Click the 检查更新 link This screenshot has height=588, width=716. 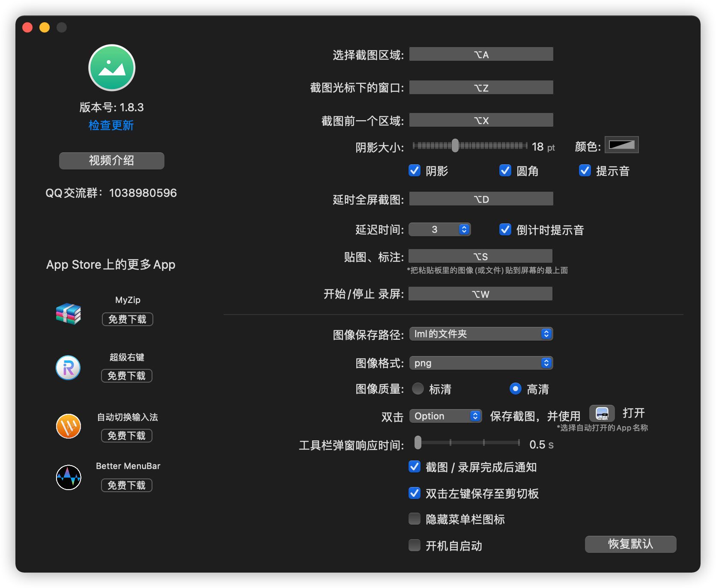point(111,125)
